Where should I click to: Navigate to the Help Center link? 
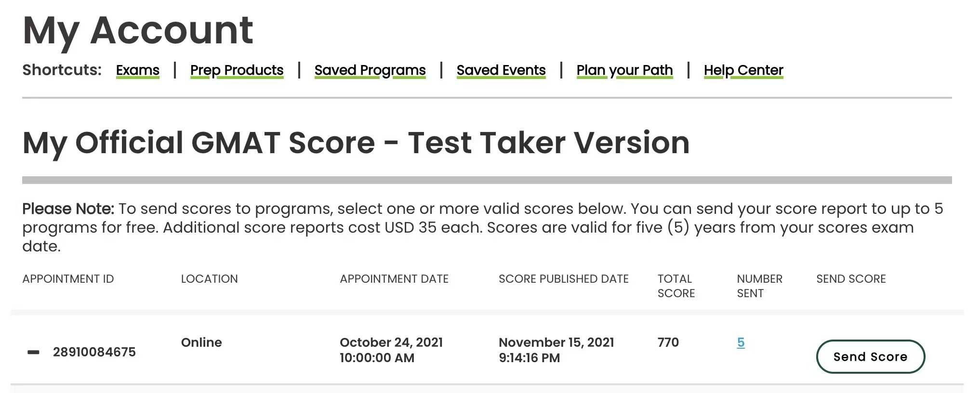click(743, 70)
